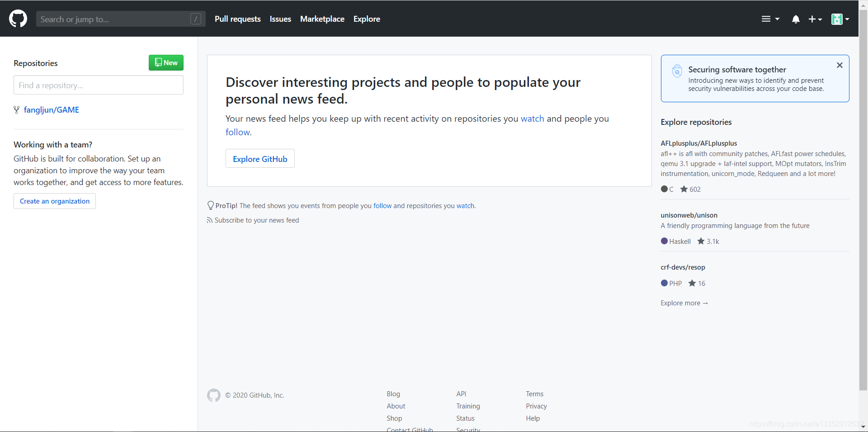Click the star icon showing 3.1k
868x432 pixels.
(701, 241)
